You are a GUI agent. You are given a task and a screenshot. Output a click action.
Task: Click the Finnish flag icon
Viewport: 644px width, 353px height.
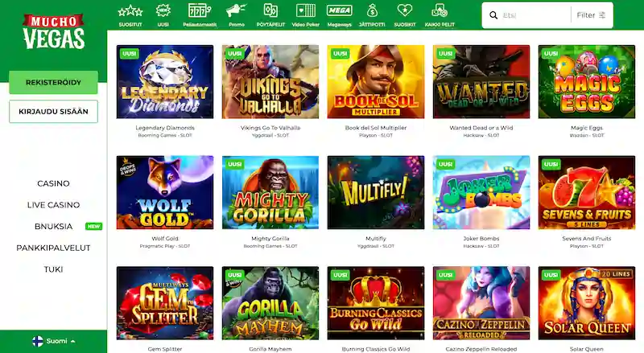[38, 341]
